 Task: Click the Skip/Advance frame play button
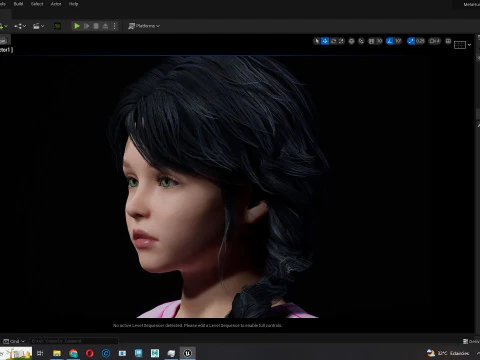(x=87, y=26)
